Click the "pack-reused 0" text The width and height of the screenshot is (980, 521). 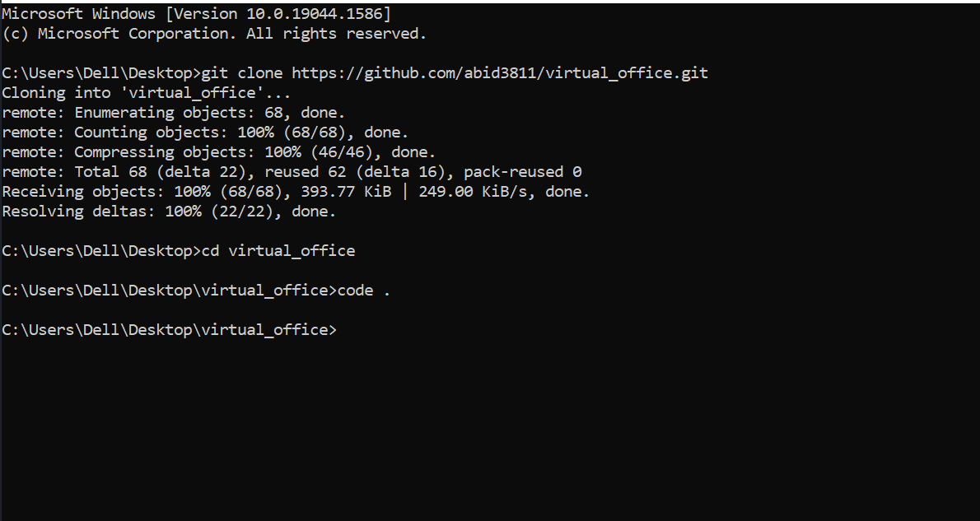[x=522, y=172]
